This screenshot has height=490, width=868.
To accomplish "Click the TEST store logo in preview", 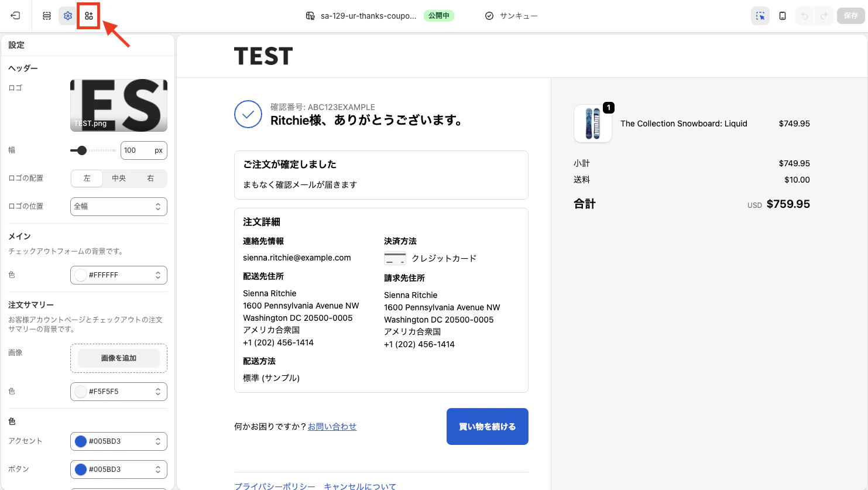I will tap(263, 56).
